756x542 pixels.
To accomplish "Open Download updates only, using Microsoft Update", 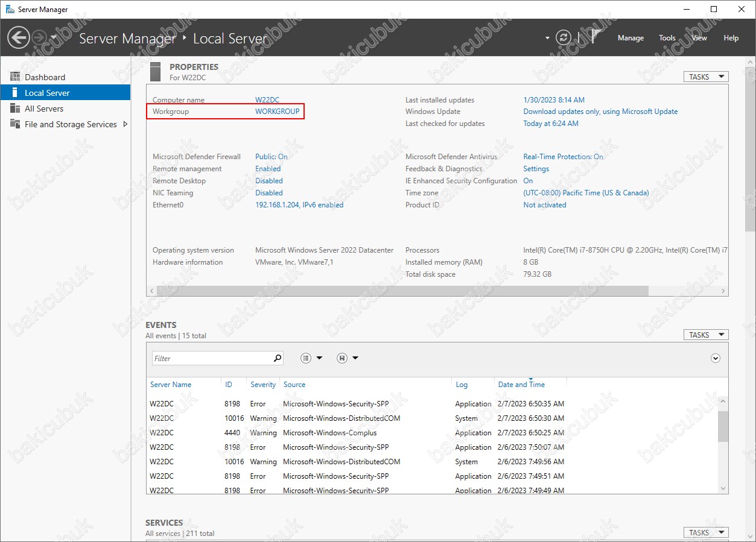I will coord(600,112).
